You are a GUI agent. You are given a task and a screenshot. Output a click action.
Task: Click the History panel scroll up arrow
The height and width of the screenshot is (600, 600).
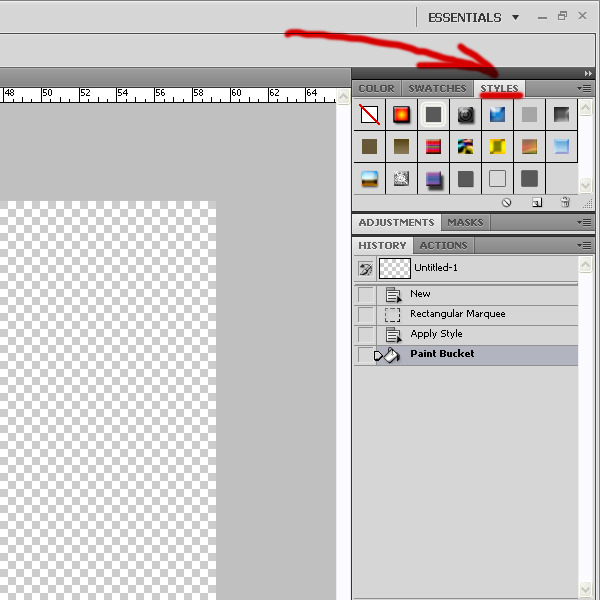point(585,264)
